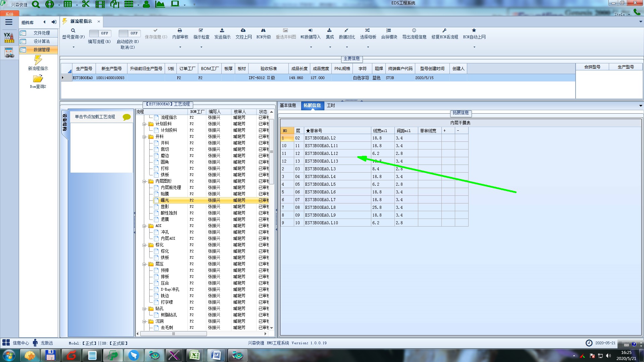
Task: Open dropdown arrow under 型号查询
Action: coord(73,47)
